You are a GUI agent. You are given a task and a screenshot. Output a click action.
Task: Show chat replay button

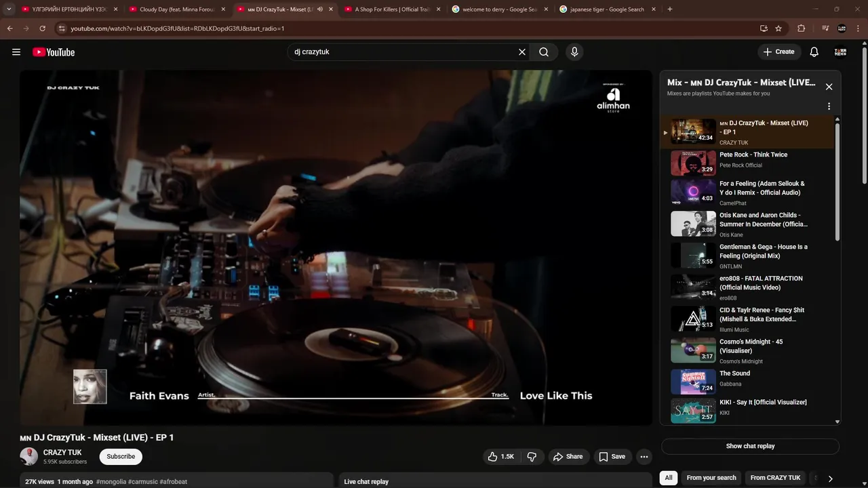coord(750,446)
